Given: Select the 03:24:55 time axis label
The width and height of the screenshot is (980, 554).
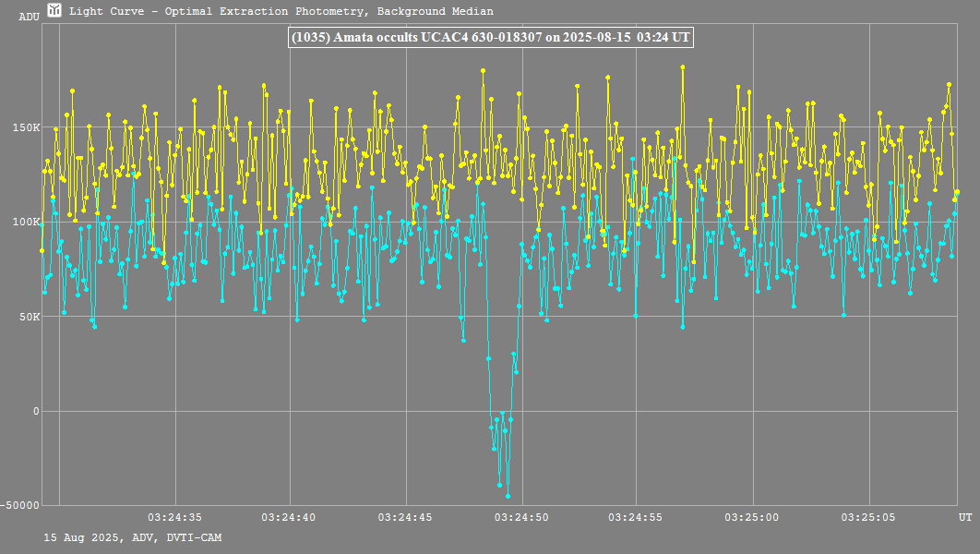Looking at the screenshot, I should click(637, 517).
